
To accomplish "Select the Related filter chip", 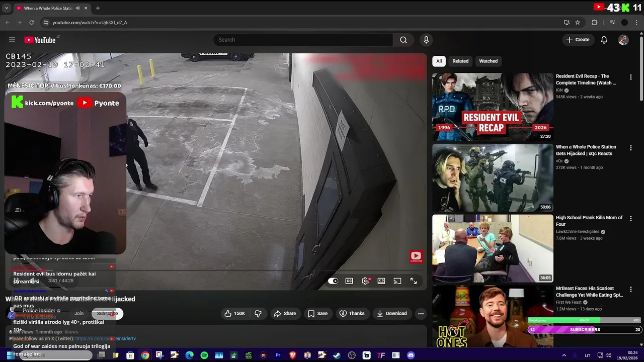I will [460, 61].
